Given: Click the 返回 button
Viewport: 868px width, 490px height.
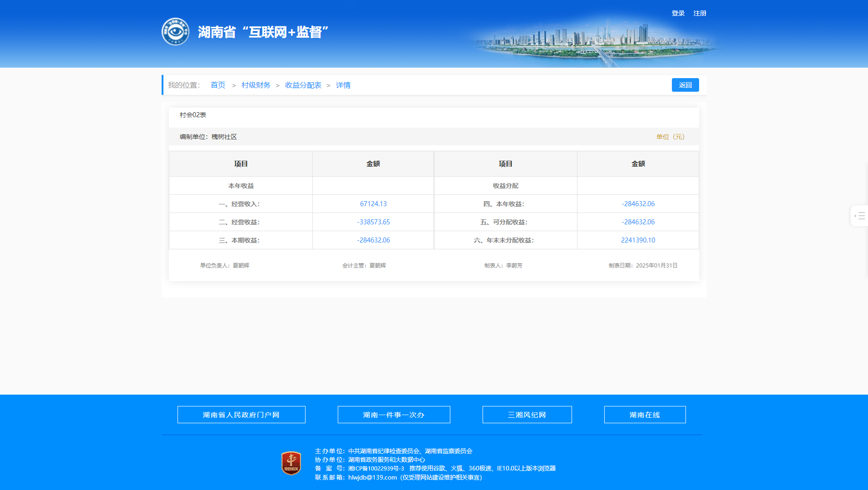Looking at the screenshot, I should [x=686, y=85].
